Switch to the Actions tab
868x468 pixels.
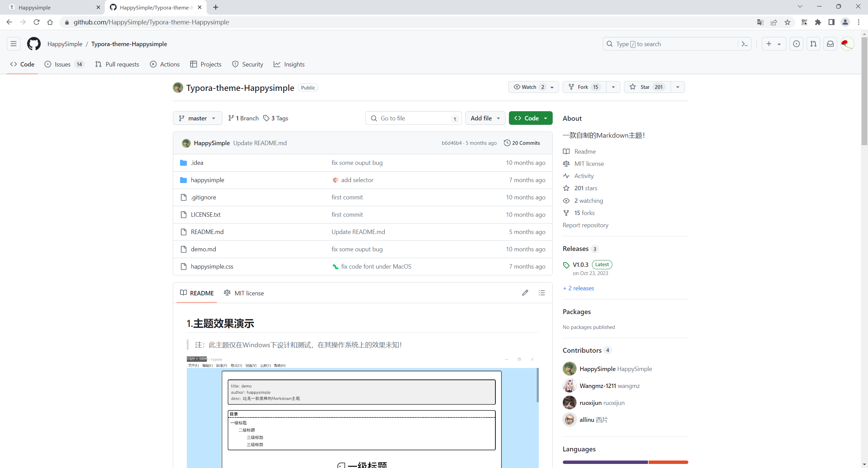point(165,64)
